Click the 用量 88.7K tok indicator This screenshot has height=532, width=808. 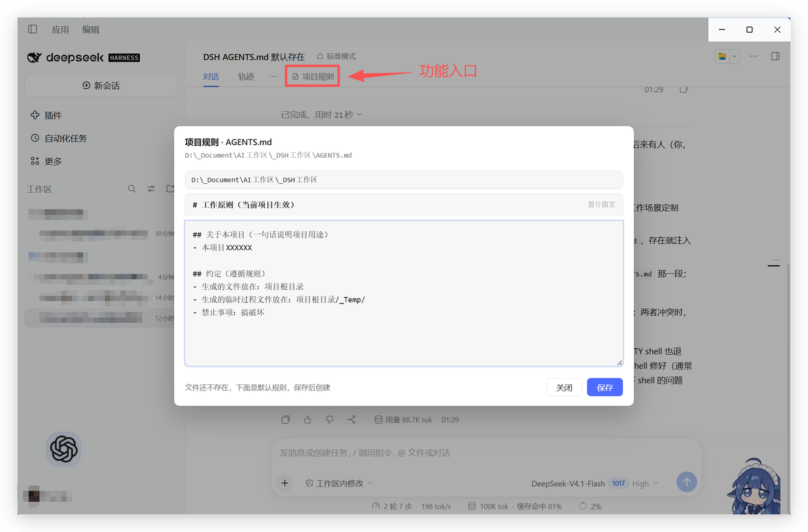403,420
